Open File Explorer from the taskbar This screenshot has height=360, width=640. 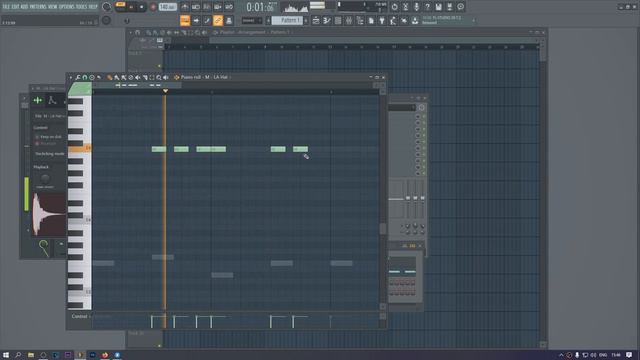[31, 355]
